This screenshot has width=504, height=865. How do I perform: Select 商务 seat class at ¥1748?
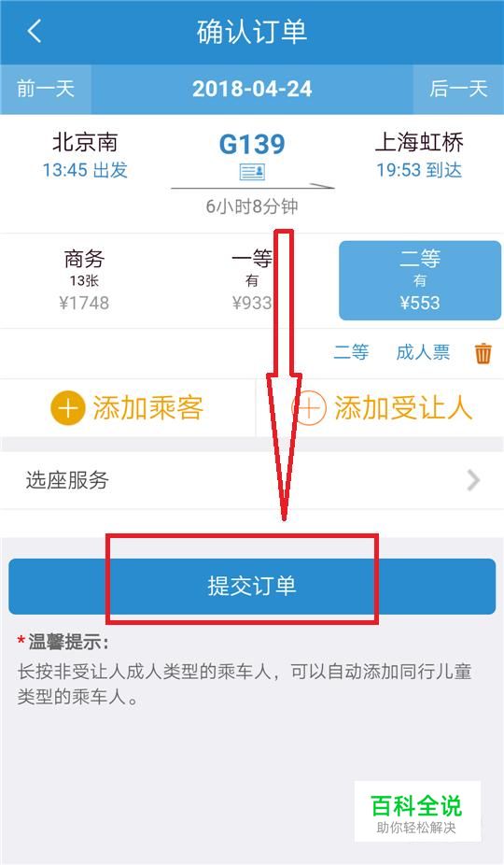coord(84,280)
